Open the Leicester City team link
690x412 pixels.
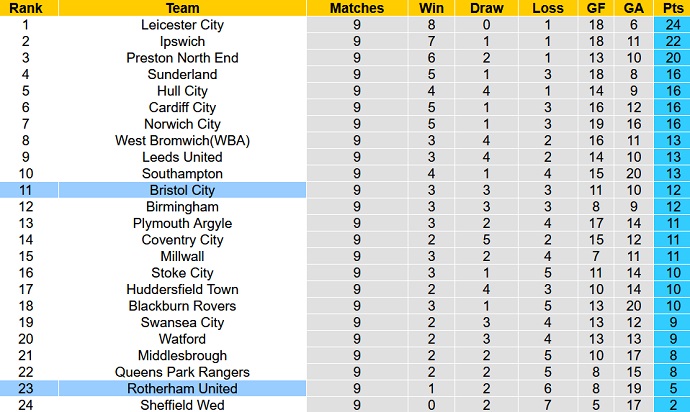pos(183,25)
